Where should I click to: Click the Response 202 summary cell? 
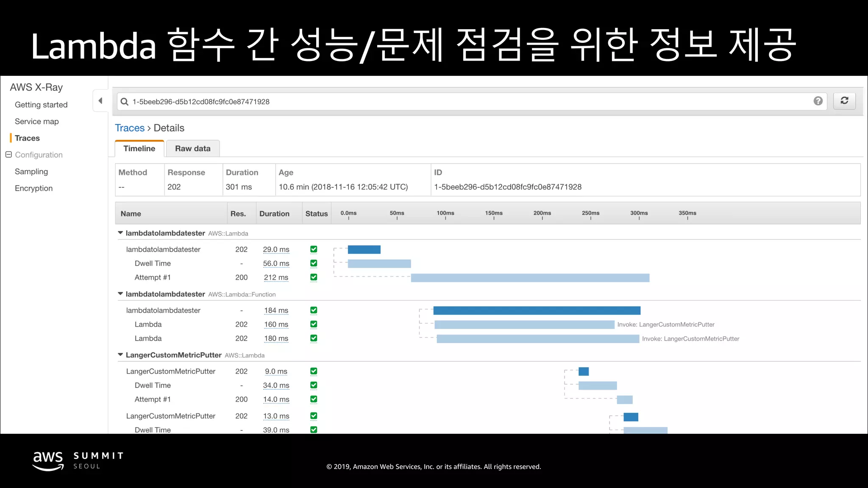[174, 187]
